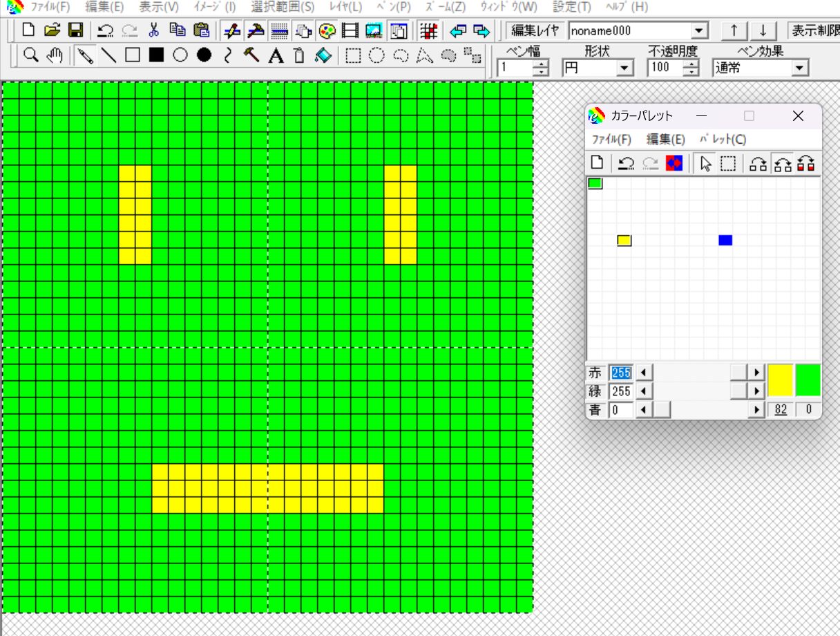This screenshot has width=840, height=636.
Task: Swap colors using the red-blue arrows icon
Action: [x=674, y=163]
